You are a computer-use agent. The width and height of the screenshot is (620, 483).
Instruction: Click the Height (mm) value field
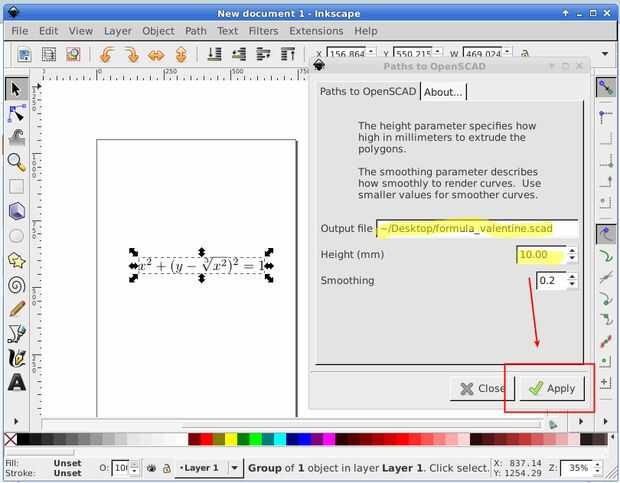[x=542, y=255]
